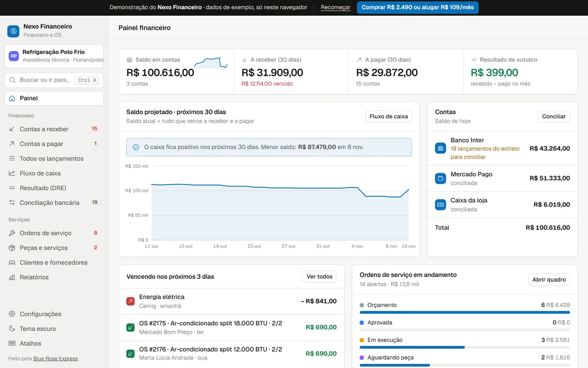Click the Clientes e fornecedores people icon

12,263
